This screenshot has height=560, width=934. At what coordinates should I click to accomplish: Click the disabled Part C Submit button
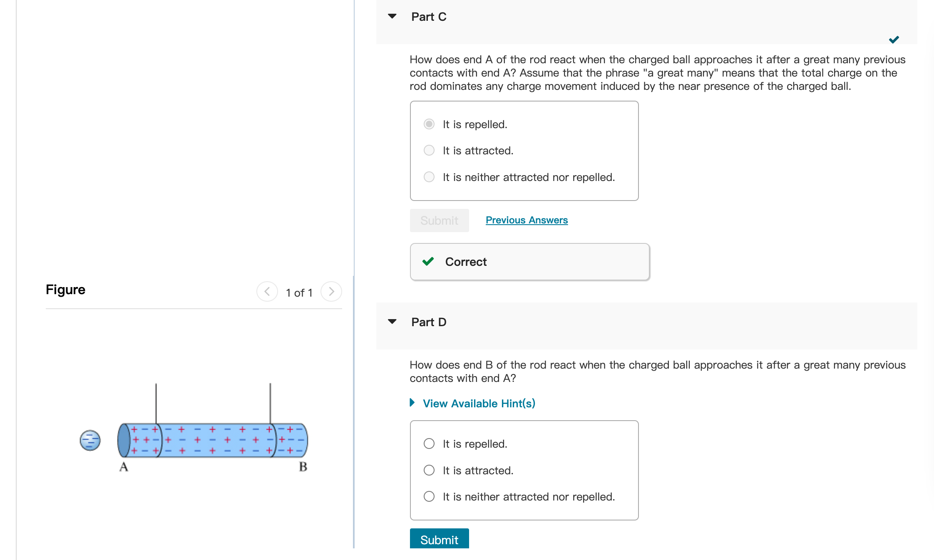(440, 221)
